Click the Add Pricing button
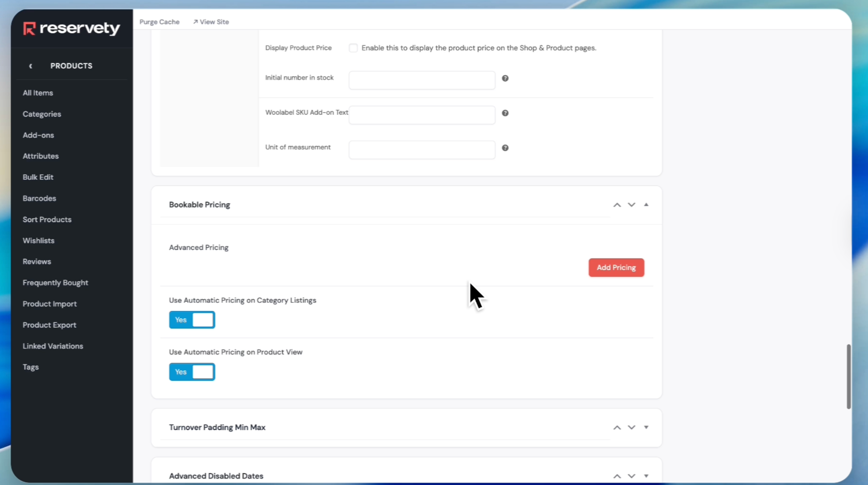The width and height of the screenshot is (868, 485). pyautogui.click(x=616, y=268)
